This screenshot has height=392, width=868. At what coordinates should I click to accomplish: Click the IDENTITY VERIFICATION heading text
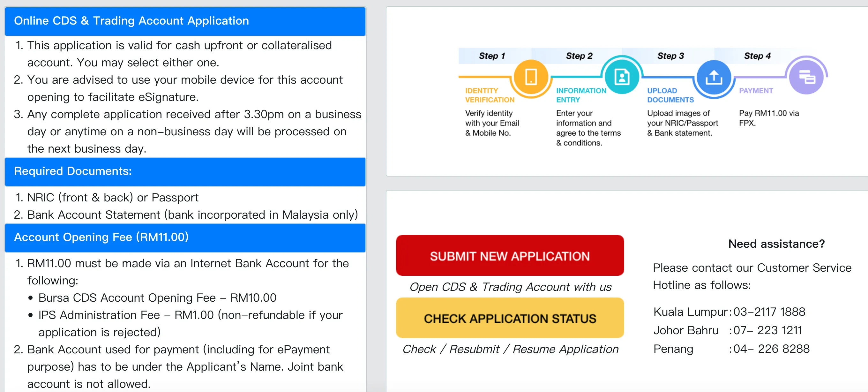[490, 95]
